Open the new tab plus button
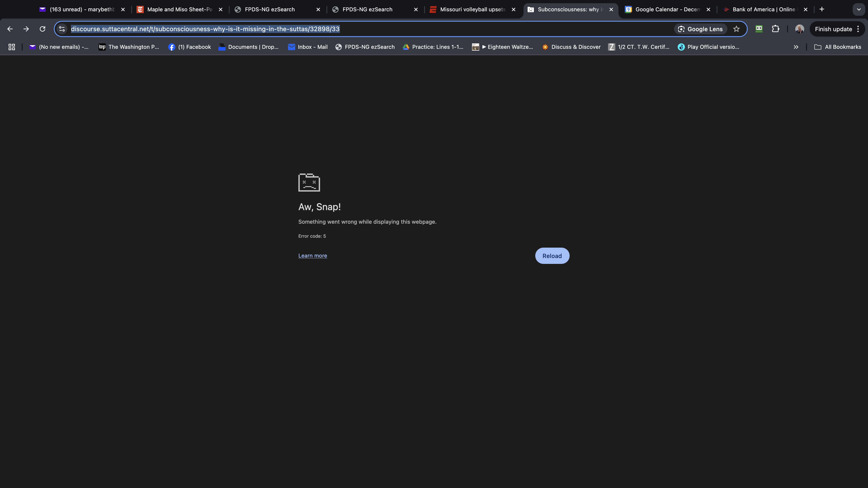This screenshot has height=488, width=868. tap(822, 9)
